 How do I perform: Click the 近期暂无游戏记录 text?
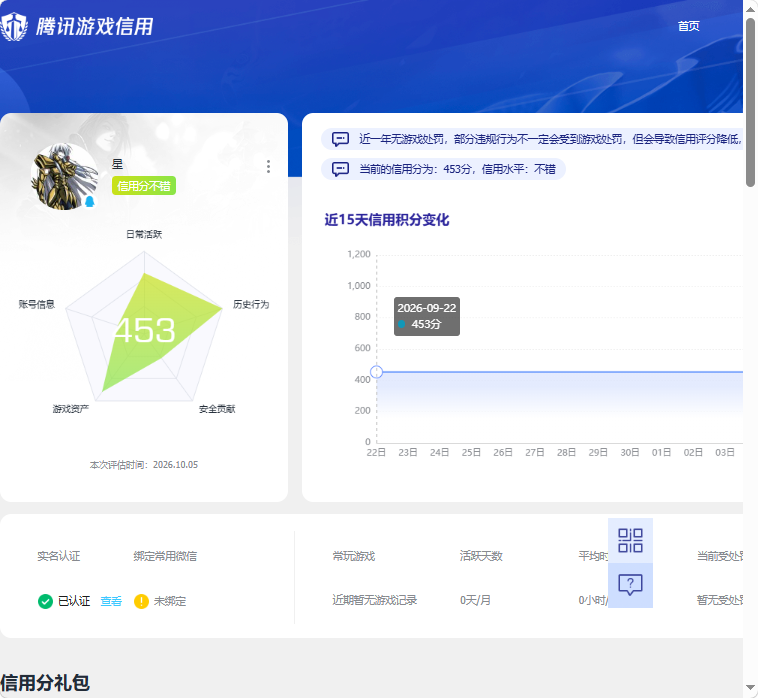tap(375, 600)
